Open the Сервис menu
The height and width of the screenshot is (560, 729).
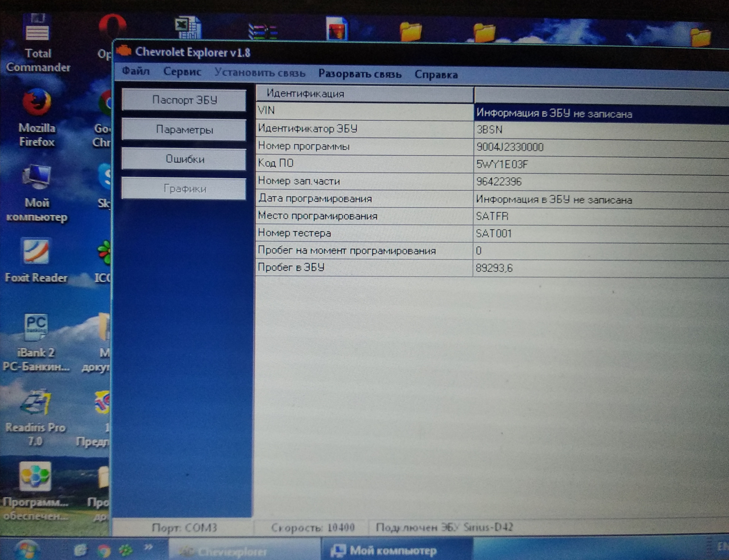click(182, 72)
